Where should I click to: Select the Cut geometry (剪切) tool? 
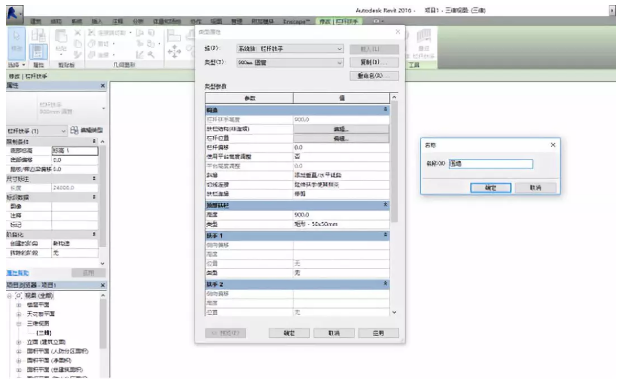(102, 44)
